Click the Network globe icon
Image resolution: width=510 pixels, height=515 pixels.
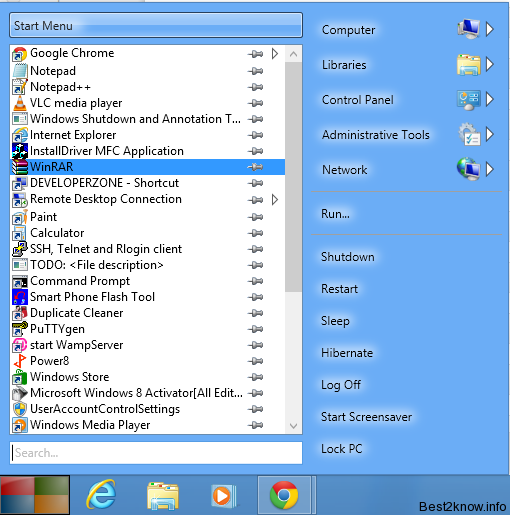[469, 169]
